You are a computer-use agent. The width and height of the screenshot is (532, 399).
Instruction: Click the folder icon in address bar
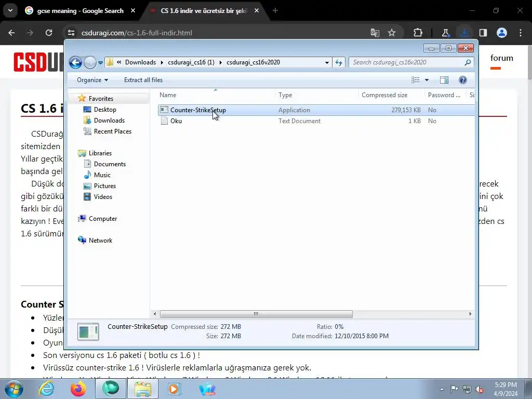point(110,62)
